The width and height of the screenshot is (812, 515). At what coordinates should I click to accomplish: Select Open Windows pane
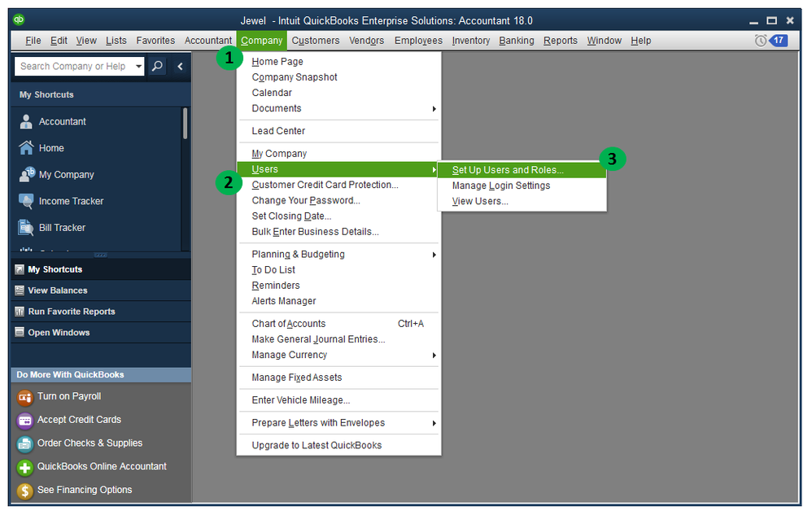click(101, 333)
